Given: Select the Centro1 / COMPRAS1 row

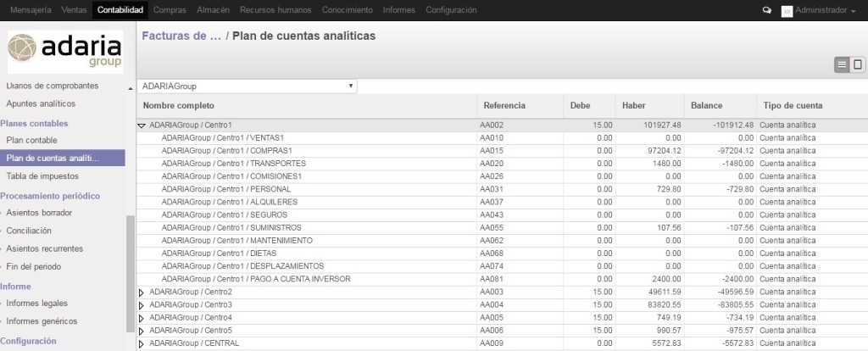Looking at the screenshot, I should click(x=502, y=151).
